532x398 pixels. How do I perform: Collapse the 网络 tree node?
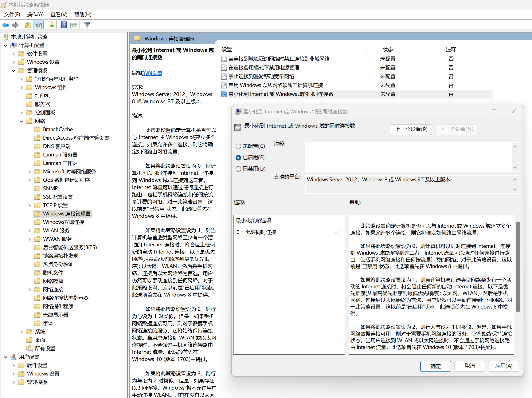click(x=21, y=121)
